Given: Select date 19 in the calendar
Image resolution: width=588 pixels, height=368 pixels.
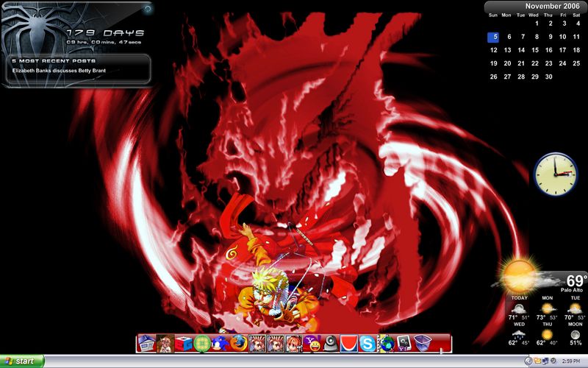Looking at the screenshot, I should click(493, 63).
